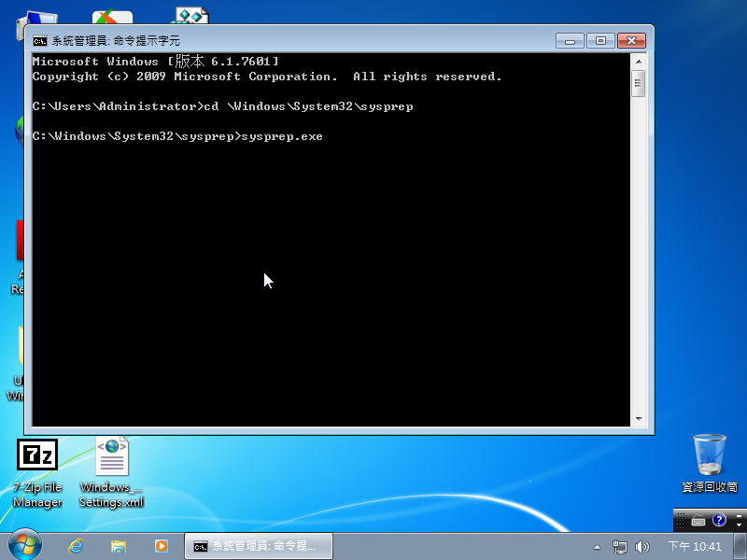The height and width of the screenshot is (560, 747).
Task: Open the volume speaker tray icon
Action: click(x=641, y=547)
